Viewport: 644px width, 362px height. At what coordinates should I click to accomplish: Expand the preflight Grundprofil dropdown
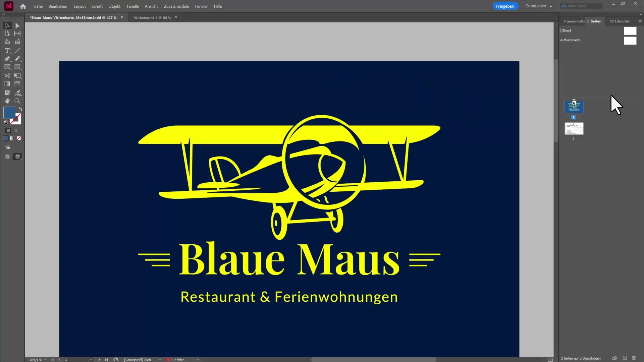click(x=160, y=360)
